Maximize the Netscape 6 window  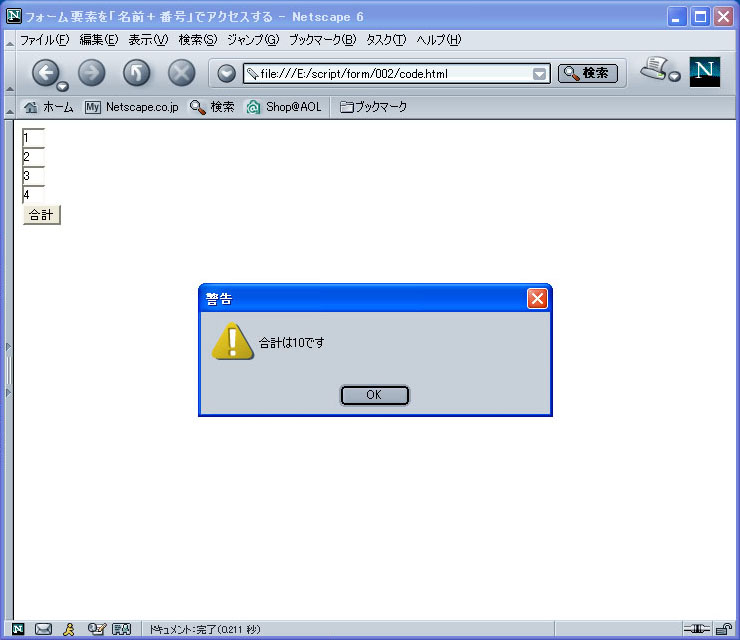(x=700, y=17)
